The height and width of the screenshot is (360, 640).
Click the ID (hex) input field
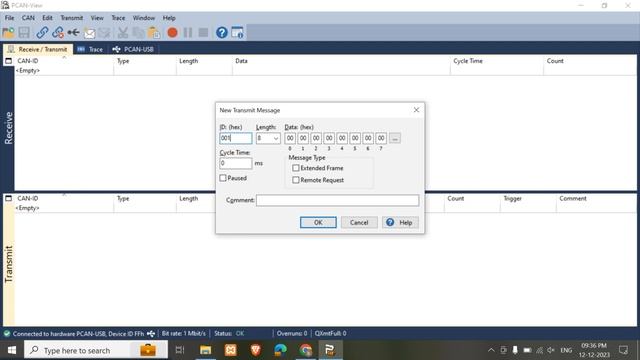click(x=236, y=138)
